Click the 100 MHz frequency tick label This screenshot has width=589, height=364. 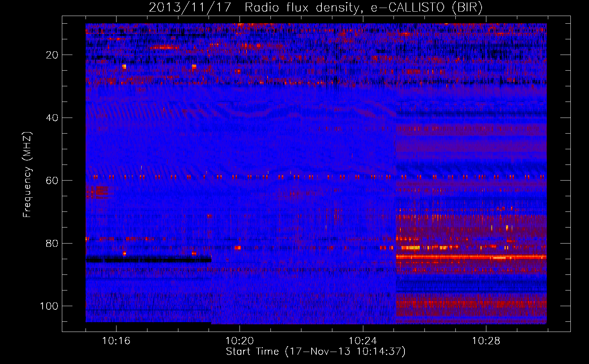click(x=49, y=306)
